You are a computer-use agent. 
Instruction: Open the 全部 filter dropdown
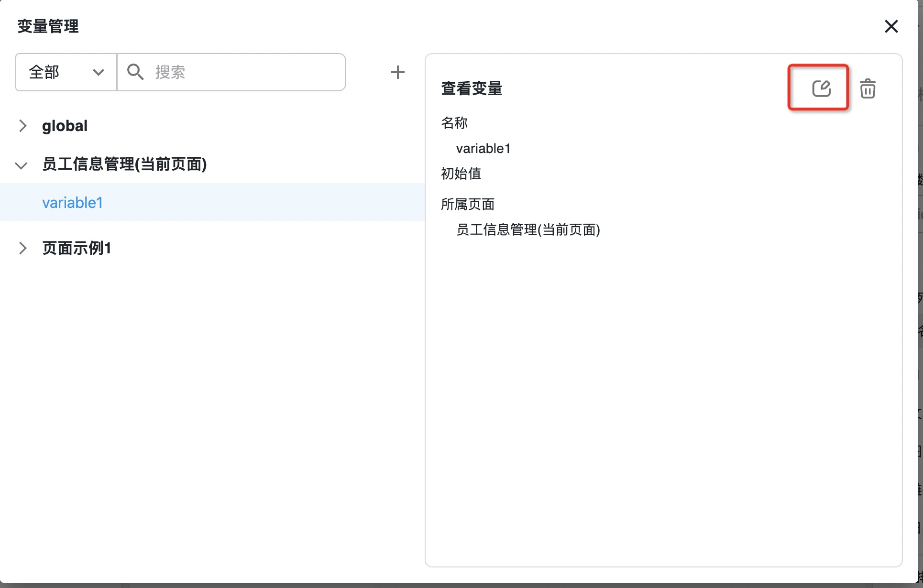pyautogui.click(x=66, y=72)
